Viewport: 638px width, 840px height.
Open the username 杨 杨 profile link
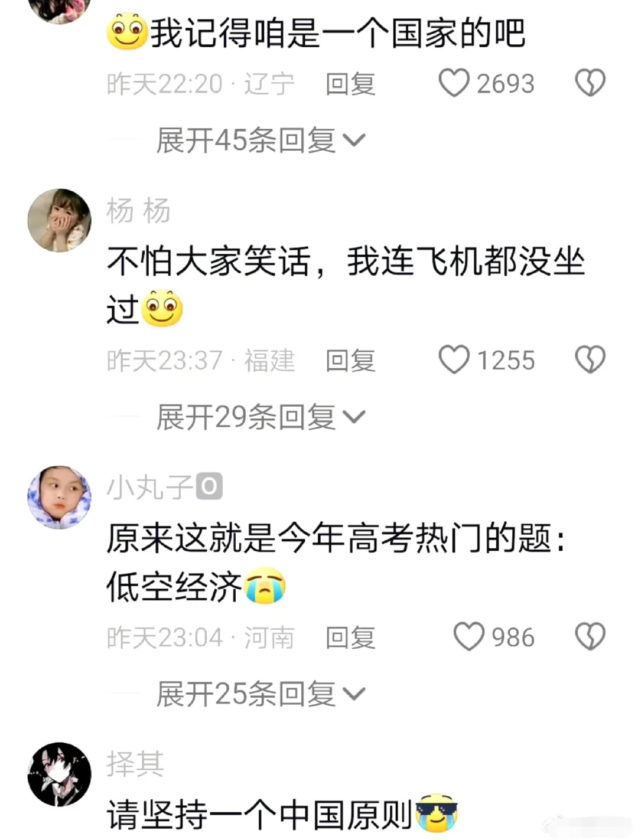(139, 210)
